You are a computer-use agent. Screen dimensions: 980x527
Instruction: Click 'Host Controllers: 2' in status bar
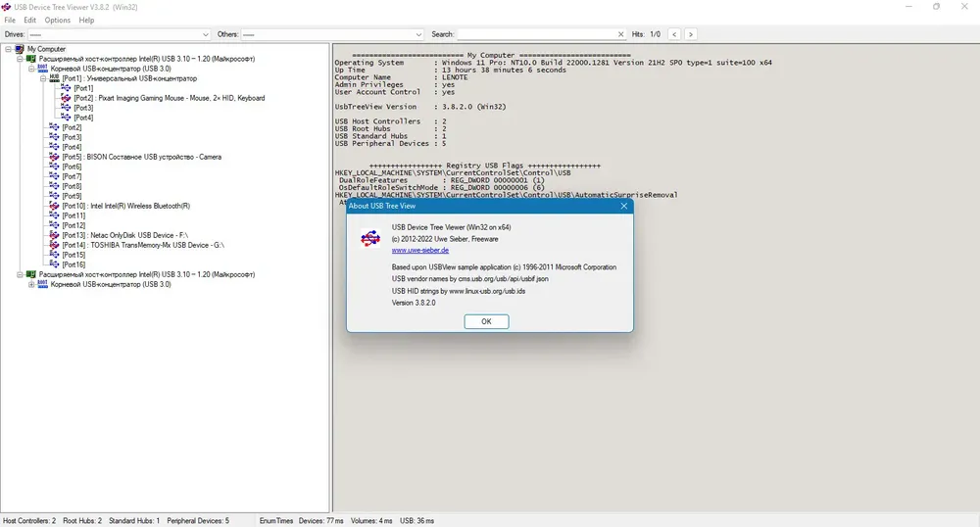(x=29, y=521)
